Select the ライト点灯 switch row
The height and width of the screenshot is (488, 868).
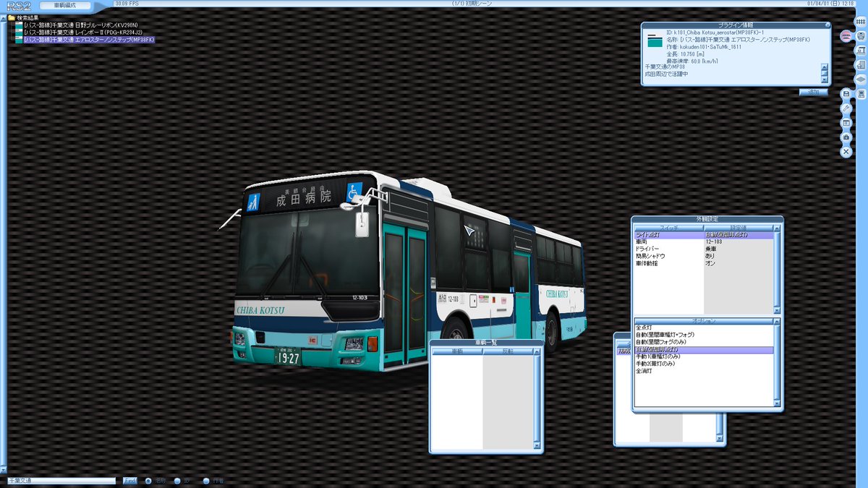pyautogui.click(x=703, y=234)
